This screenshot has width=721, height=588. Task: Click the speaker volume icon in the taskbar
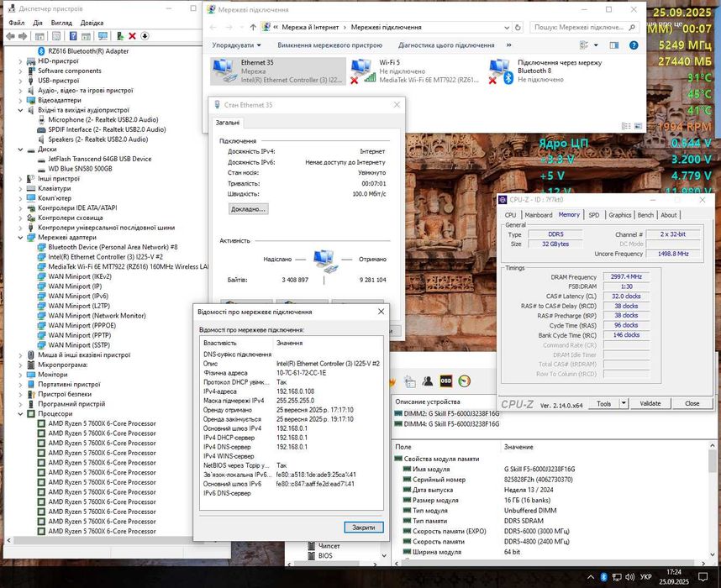coord(629,576)
